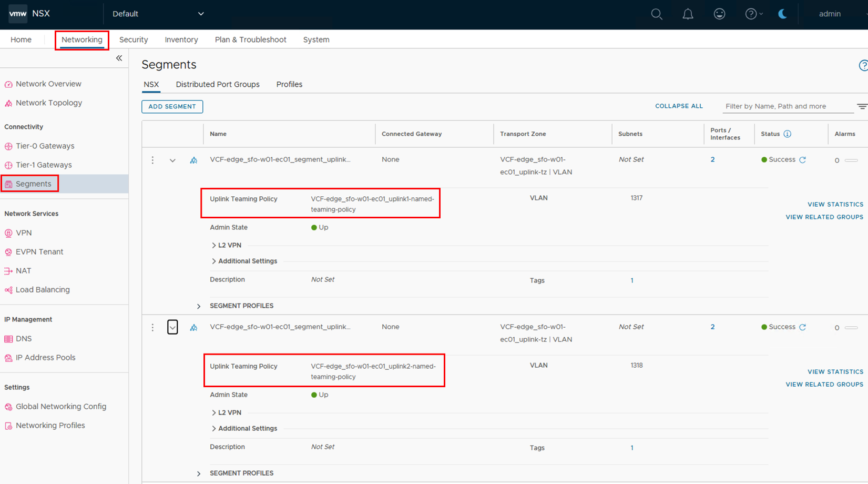Open the Security top menu tab
The height and width of the screenshot is (484, 868).
click(x=134, y=40)
